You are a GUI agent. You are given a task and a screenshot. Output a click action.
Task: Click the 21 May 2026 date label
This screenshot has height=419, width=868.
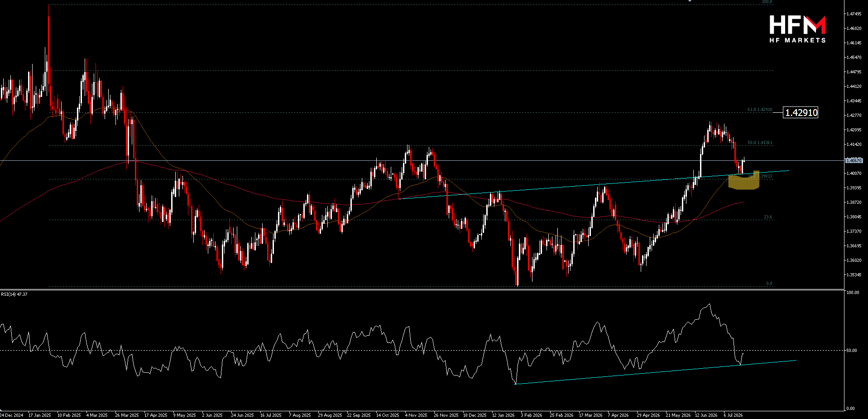point(678,415)
